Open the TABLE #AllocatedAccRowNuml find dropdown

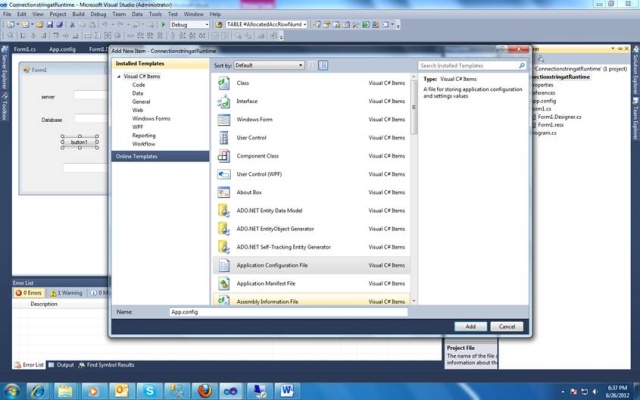[x=267, y=24]
